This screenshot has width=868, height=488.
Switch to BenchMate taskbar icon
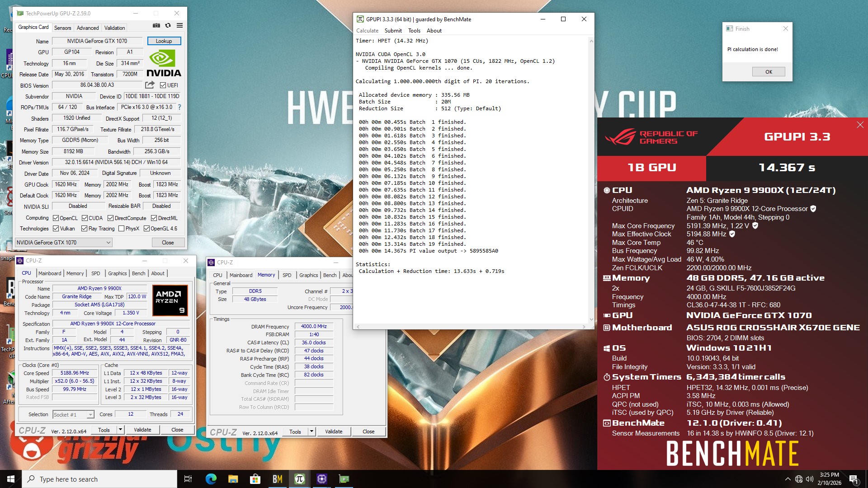click(277, 479)
